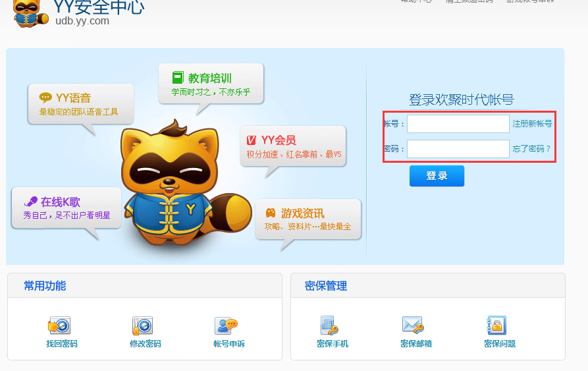Click the 密保问题 notebook lock icon
The width and height of the screenshot is (588, 371).
click(496, 326)
